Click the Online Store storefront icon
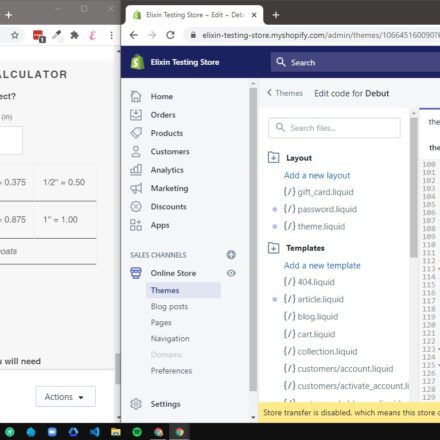 (x=136, y=273)
